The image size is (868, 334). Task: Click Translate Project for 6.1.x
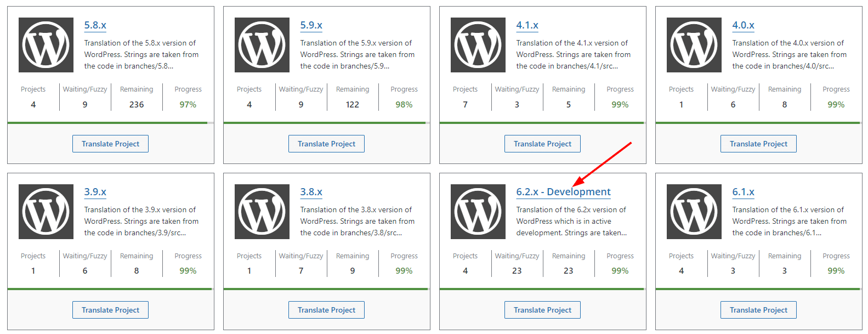758,310
